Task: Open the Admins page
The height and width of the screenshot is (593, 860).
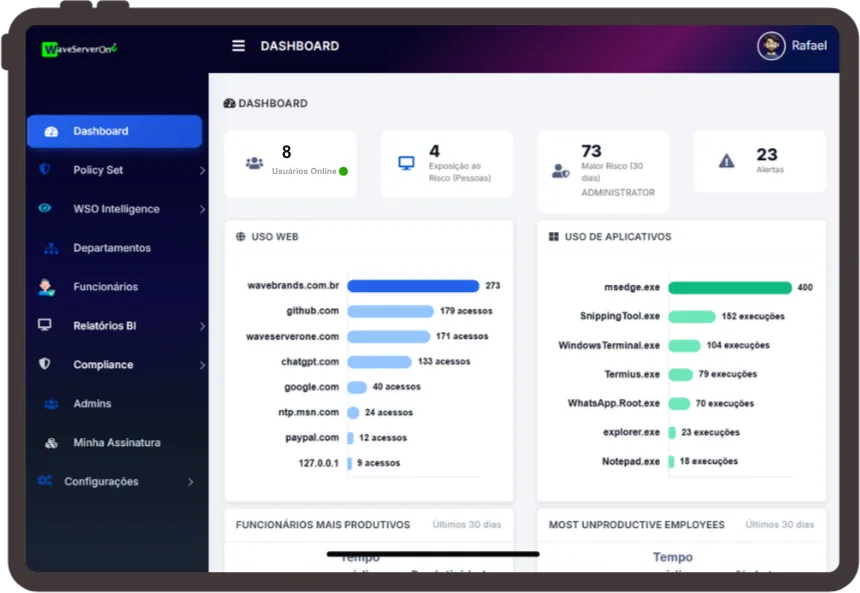Action: coord(92,404)
